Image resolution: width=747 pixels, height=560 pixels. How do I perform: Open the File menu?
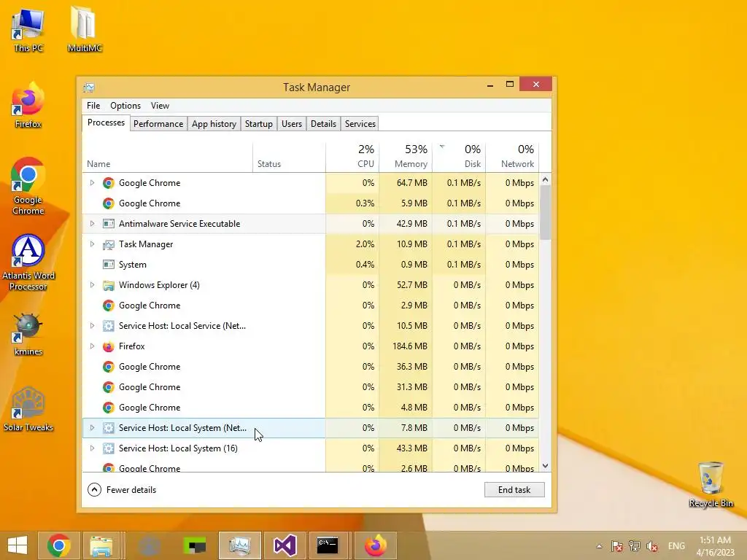93,106
